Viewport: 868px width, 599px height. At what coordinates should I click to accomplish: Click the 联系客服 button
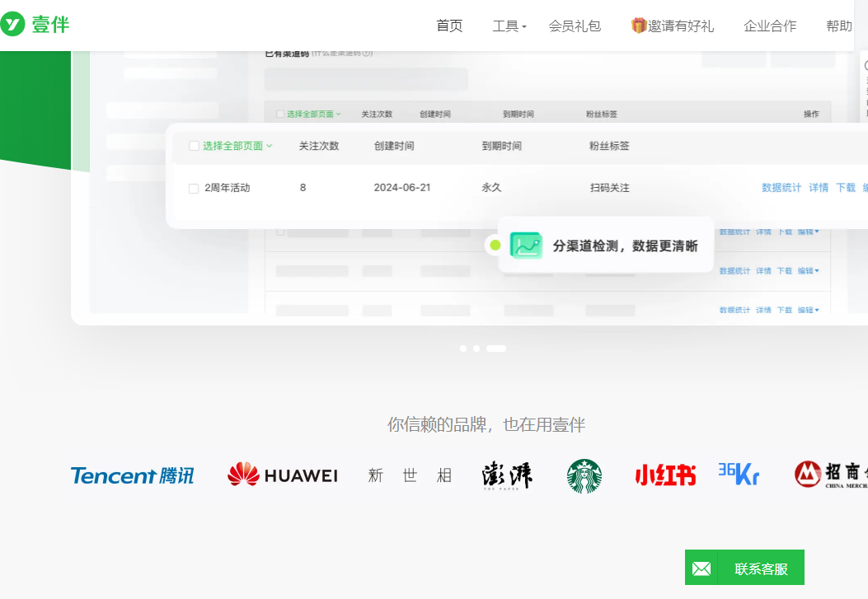(744, 568)
